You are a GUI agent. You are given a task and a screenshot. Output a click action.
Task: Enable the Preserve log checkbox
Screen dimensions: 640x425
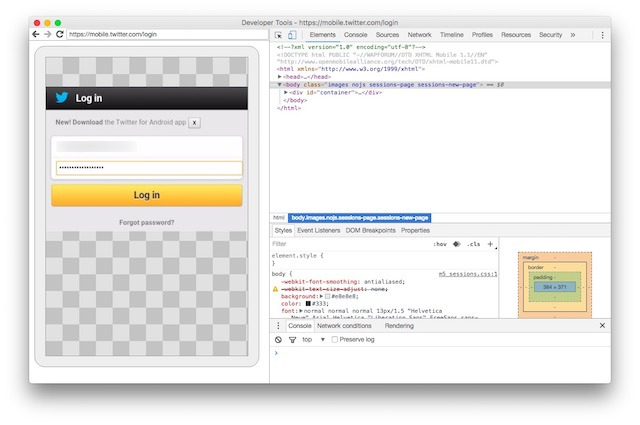[336, 340]
